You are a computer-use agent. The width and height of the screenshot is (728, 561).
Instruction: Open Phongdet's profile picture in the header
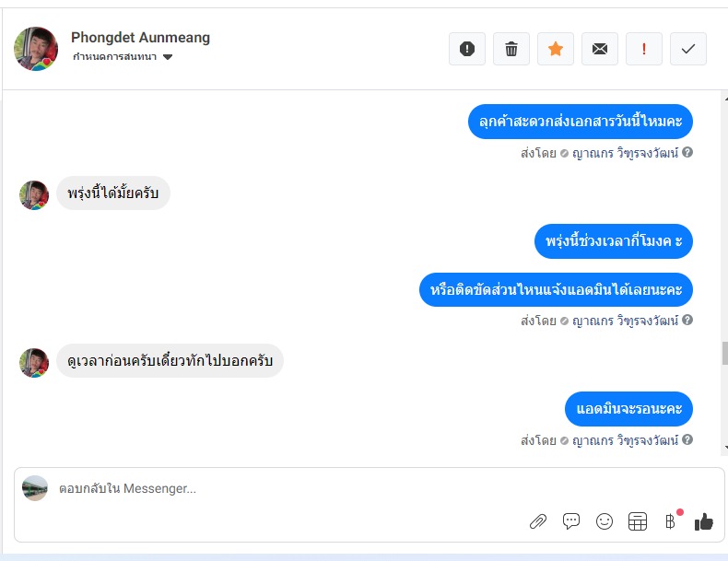coord(37,49)
